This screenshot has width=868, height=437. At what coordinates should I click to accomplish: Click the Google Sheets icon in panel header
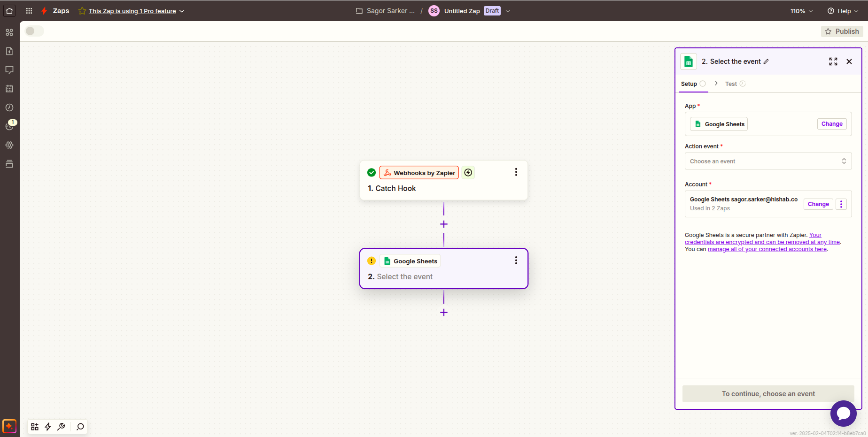(x=689, y=61)
